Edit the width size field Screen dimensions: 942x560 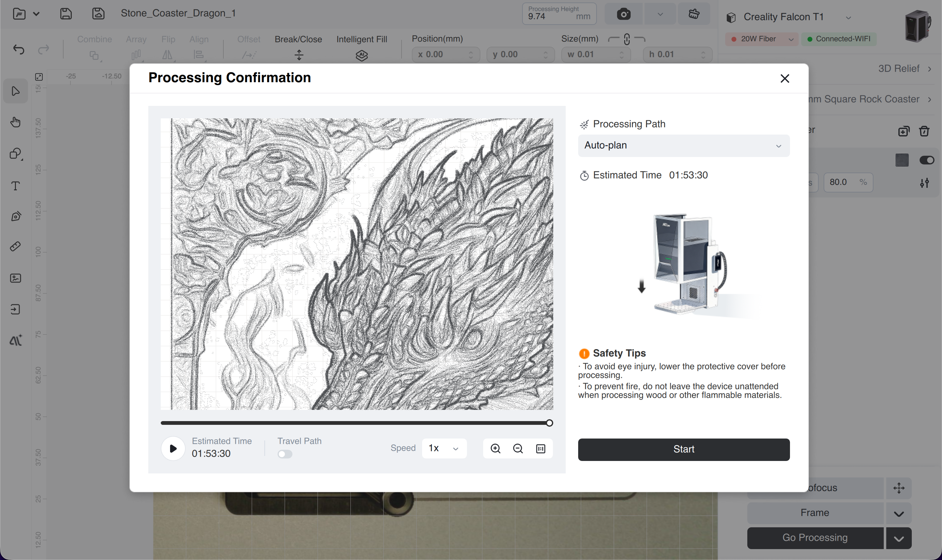click(x=596, y=54)
